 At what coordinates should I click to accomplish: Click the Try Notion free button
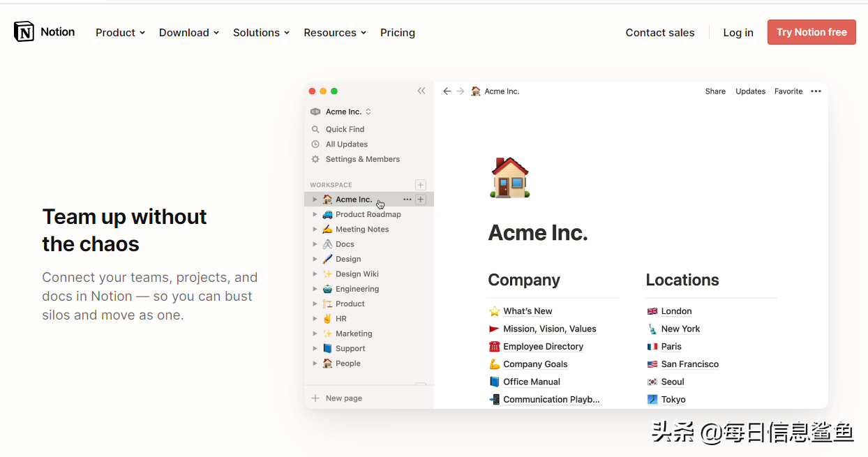click(811, 32)
